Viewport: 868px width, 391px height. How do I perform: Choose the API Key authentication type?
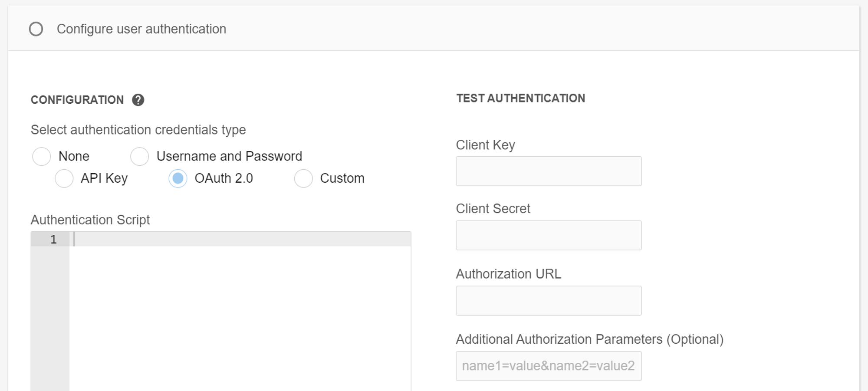tap(64, 178)
